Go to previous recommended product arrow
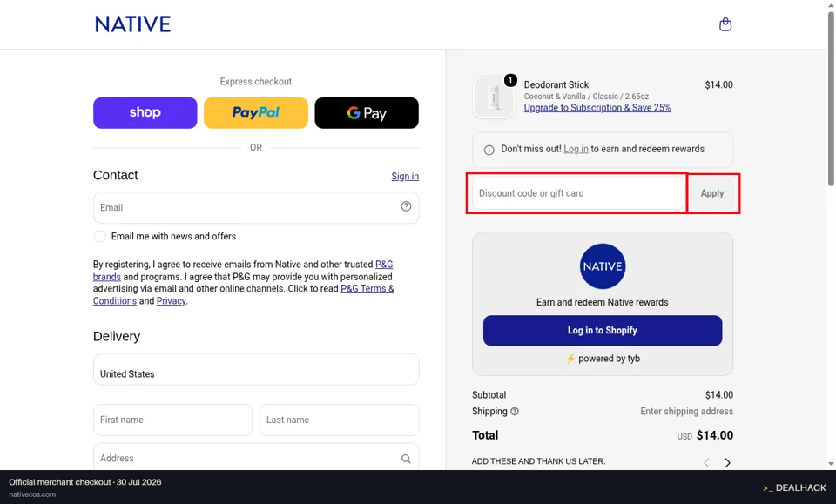 click(706, 462)
